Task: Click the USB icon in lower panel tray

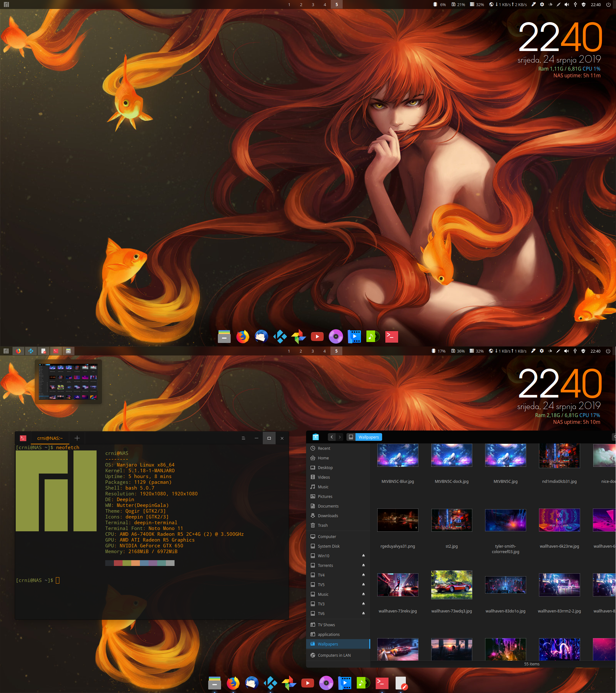Action: click(x=575, y=351)
